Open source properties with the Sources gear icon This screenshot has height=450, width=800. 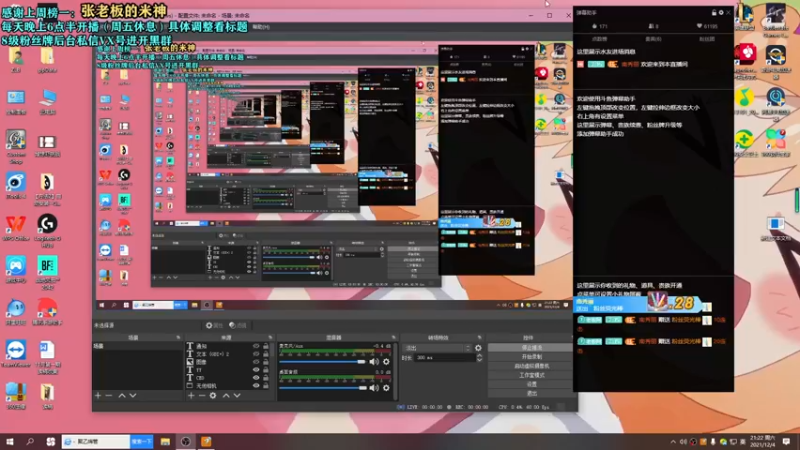point(213,395)
